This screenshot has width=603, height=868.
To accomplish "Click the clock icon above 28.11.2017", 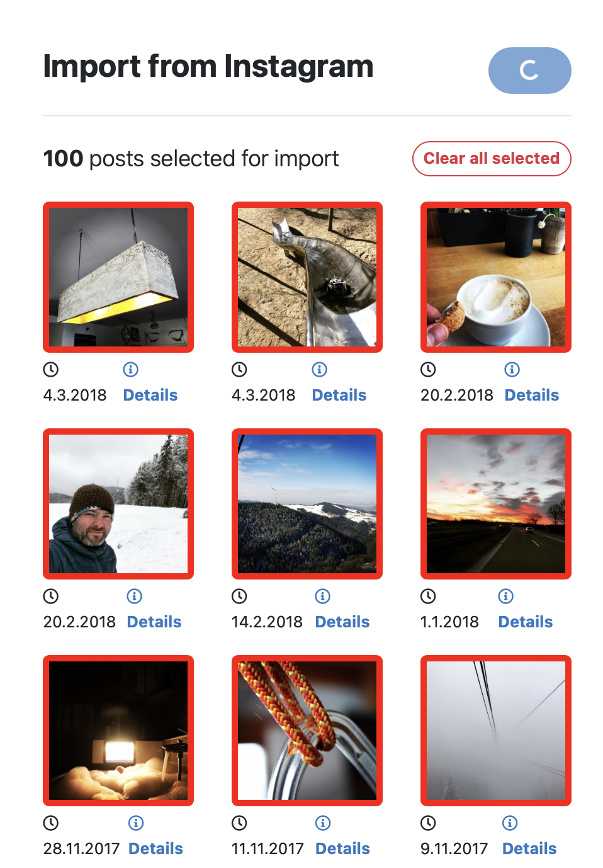I will point(50,823).
